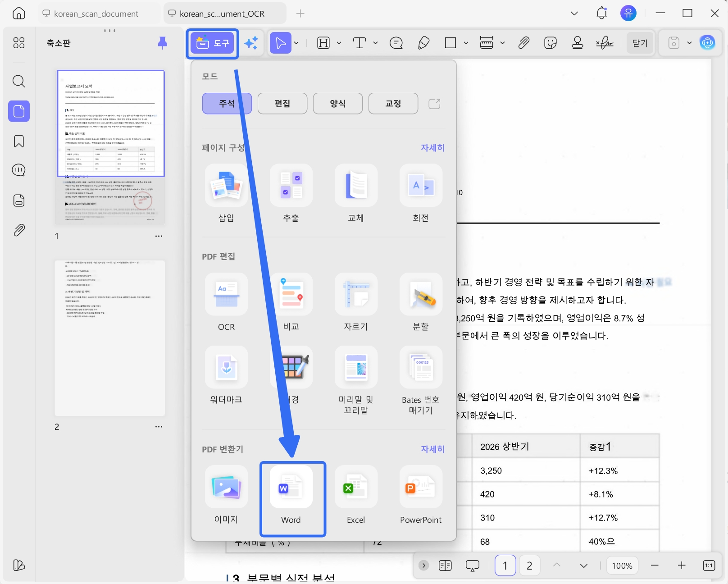The width and height of the screenshot is (728, 584).
Task: Open the thumbnails panel in left sidebar
Action: click(19, 111)
